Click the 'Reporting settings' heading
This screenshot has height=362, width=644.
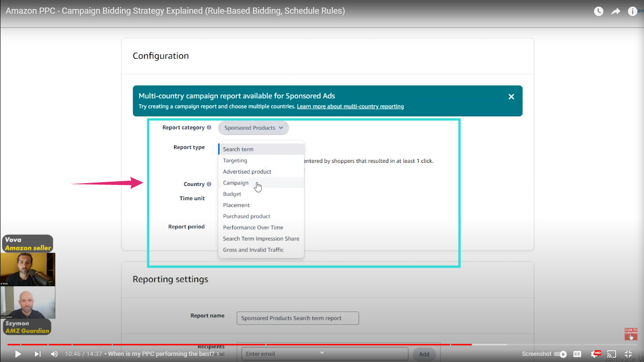(x=170, y=279)
